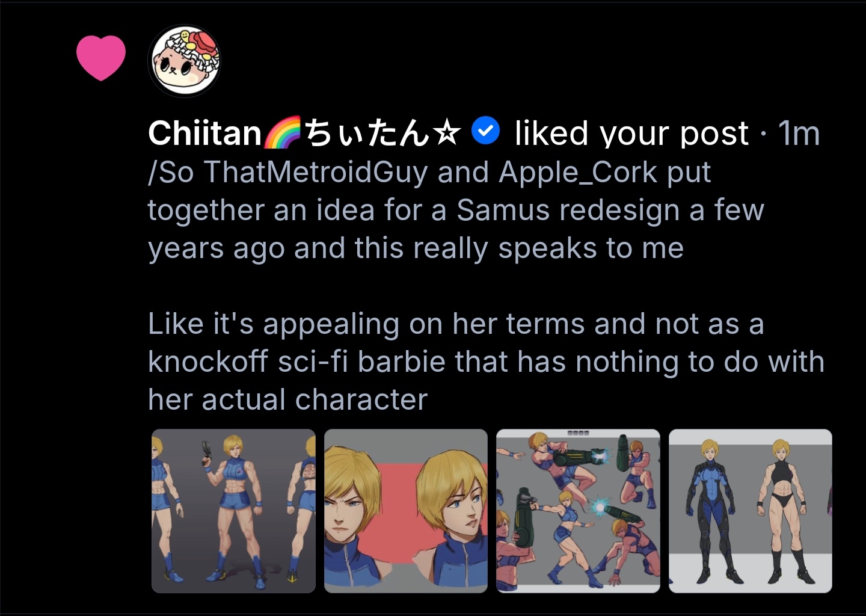Open the fourth thumbnail with suit designs
The height and width of the screenshot is (616, 866).
pyautogui.click(x=751, y=511)
